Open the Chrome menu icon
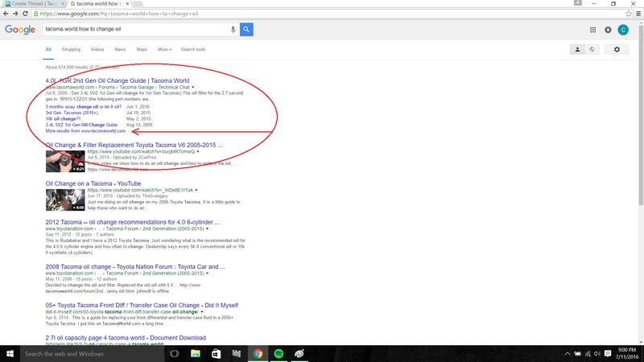The image size is (644, 362). [x=638, y=14]
